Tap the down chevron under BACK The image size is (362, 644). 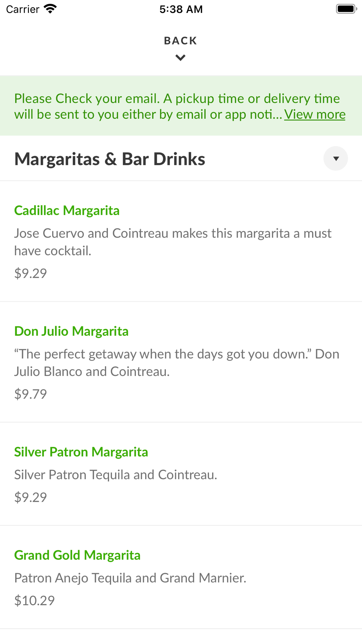point(181,58)
